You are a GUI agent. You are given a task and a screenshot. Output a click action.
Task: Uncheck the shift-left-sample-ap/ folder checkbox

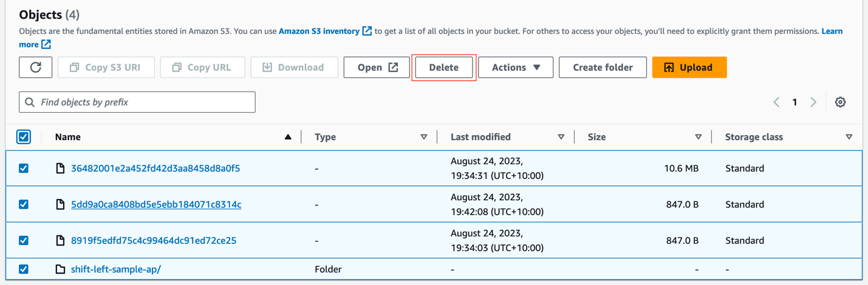point(24,269)
